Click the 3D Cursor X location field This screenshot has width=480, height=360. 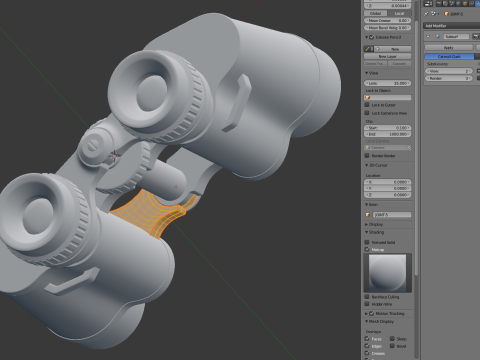coord(387,182)
